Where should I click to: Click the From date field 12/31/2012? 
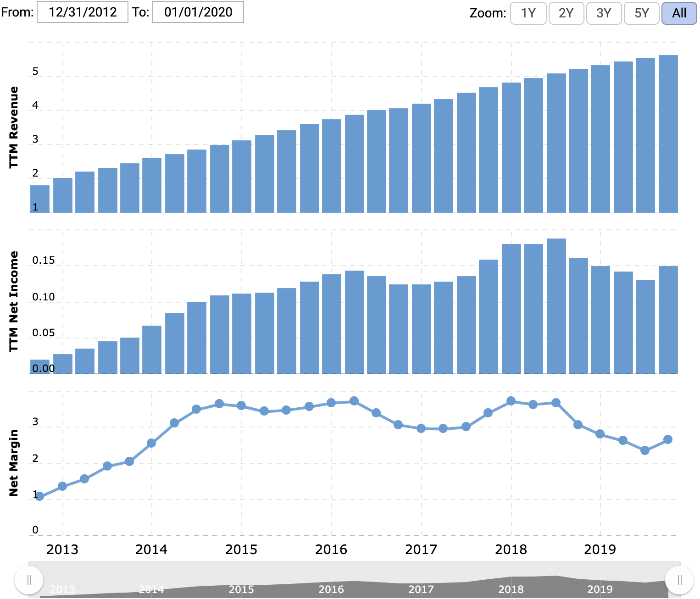click(83, 12)
